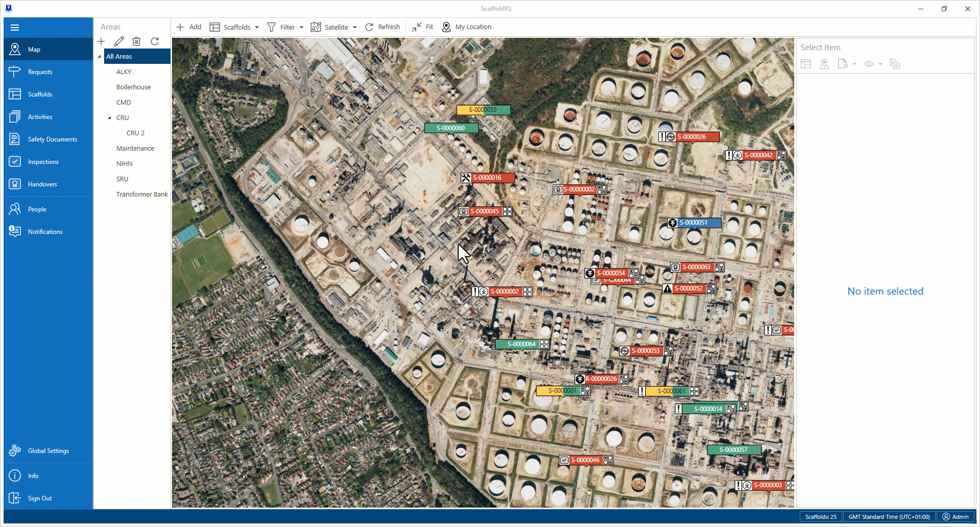Viewport: 980px width, 527px height.
Task: Open Global Settings gear
Action: tap(48, 451)
